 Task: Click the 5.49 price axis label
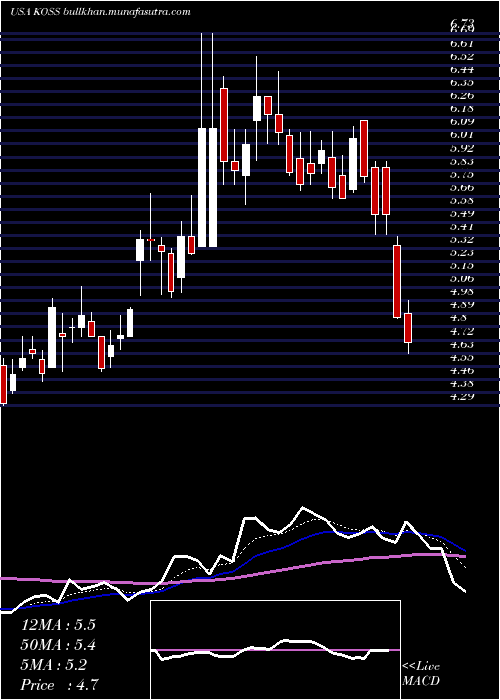(462, 213)
